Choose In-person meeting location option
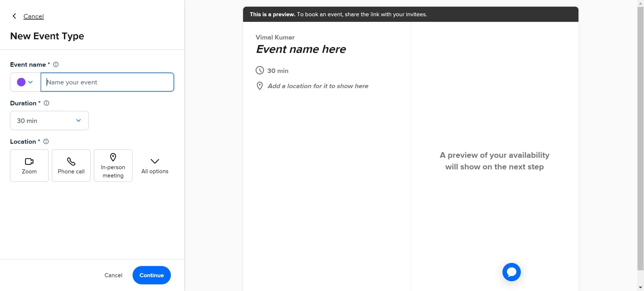 click(113, 165)
